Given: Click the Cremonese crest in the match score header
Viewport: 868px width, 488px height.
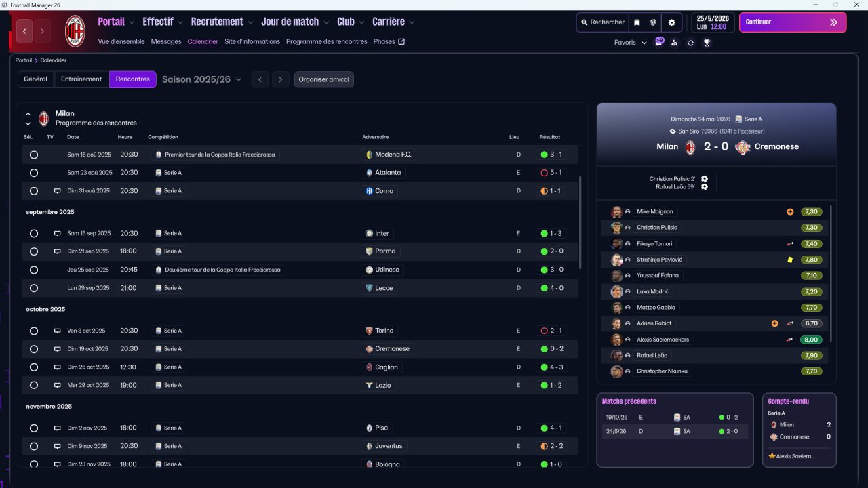Looking at the screenshot, I should 743,147.
